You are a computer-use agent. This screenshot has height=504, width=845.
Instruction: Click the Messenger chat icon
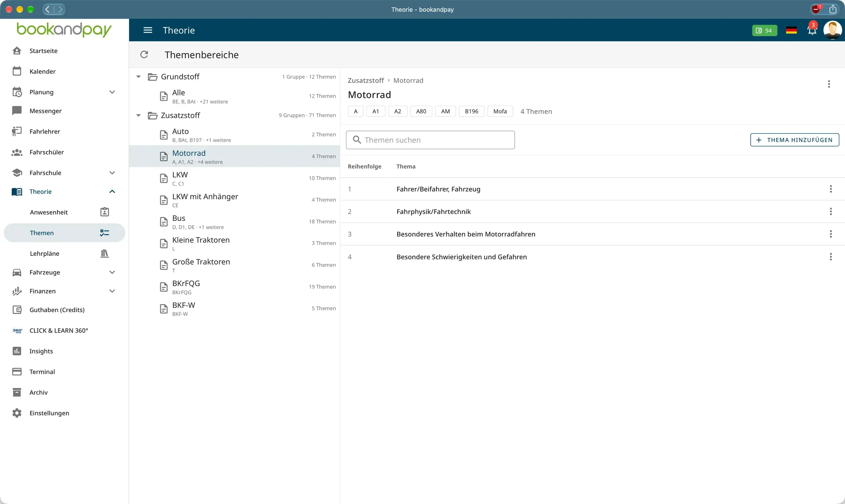point(17,111)
